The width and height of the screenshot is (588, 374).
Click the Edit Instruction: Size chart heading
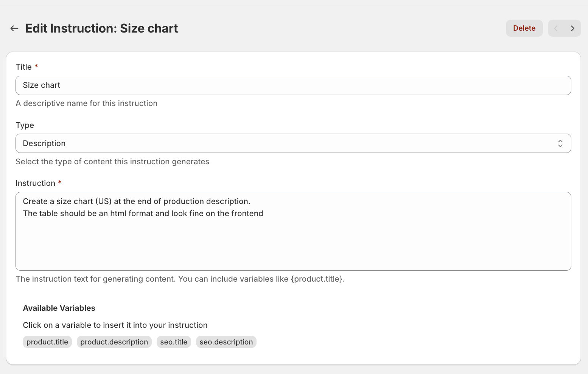click(x=101, y=28)
